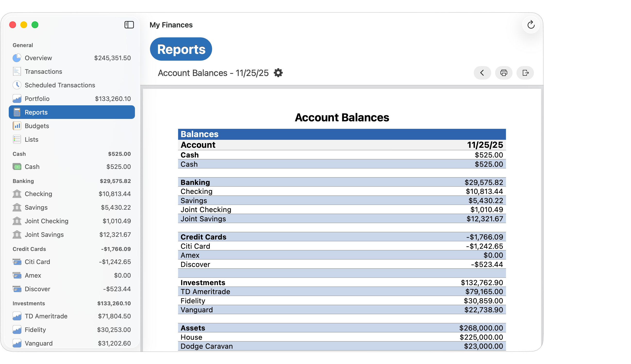Click the Reports pill button
This screenshot has height=364, width=631.
pyautogui.click(x=181, y=49)
